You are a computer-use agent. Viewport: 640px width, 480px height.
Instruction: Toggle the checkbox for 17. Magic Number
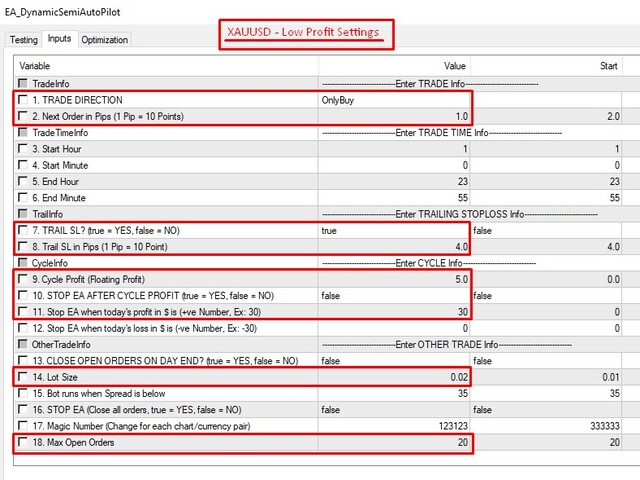pos(23,426)
